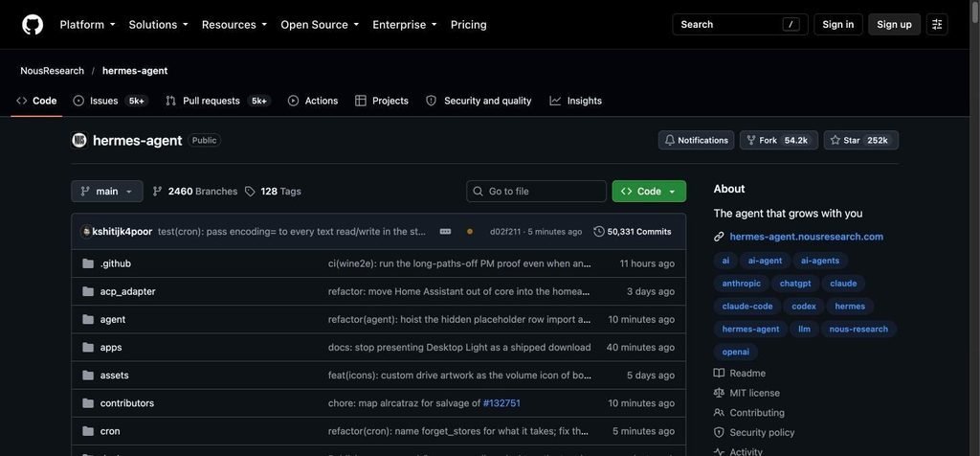Image resolution: width=980 pixels, height=456 pixels.
Task: Click the hermes-agent repository avatar icon
Action: tap(79, 140)
